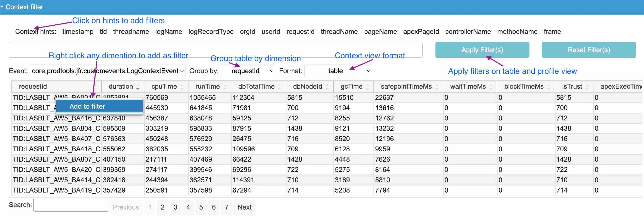Image resolution: width=644 pixels, height=219 pixels.
Task: Go to page 3 of the results
Action: (x=175, y=207)
